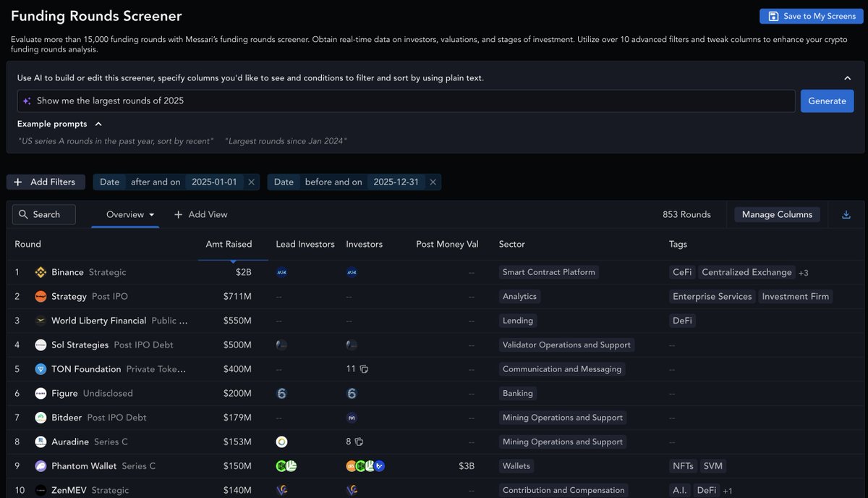Click the Wallets sector tag
Viewport: 868px width, 498px height.
coord(516,466)
